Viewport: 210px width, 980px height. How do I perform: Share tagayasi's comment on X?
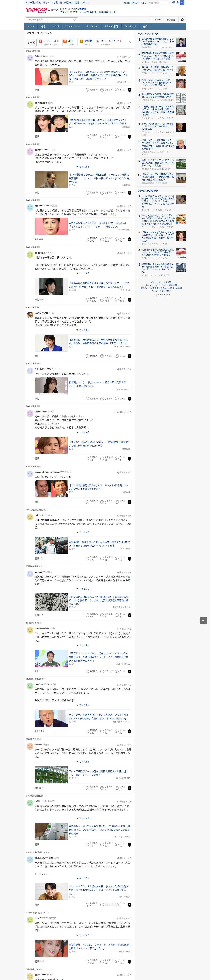click(130, 300)
